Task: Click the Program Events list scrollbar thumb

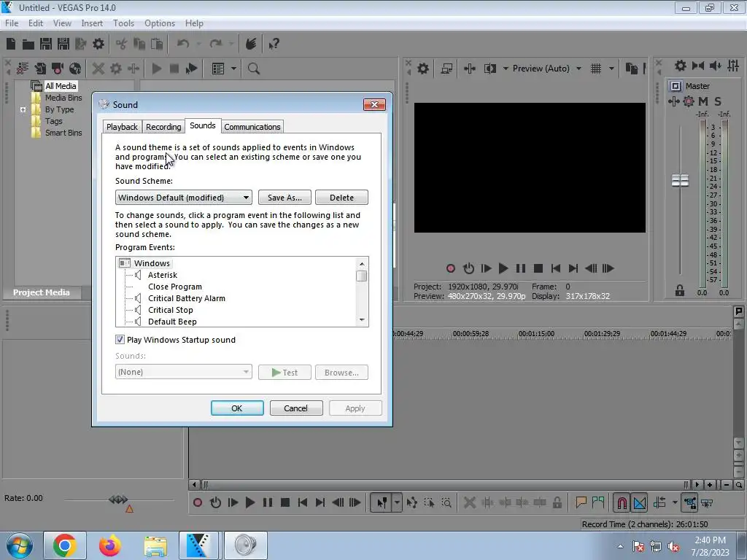Action: point(362,276)
